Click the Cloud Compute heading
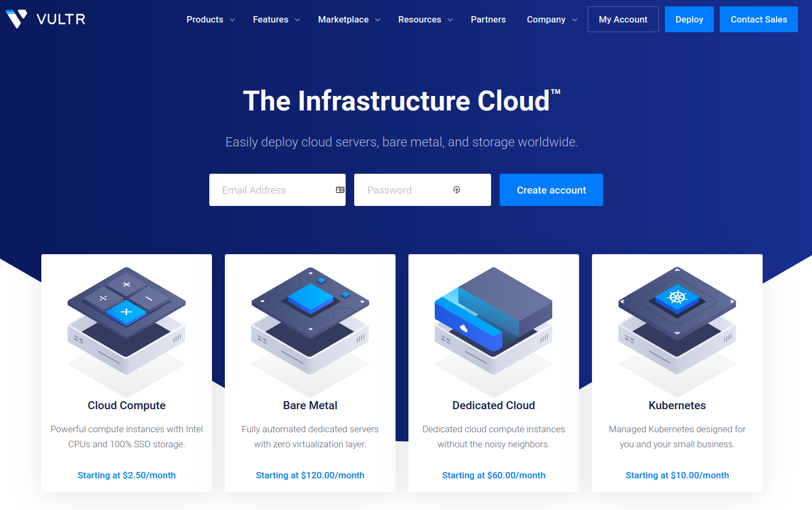The image size is (812, 510). tap(127, 405)
